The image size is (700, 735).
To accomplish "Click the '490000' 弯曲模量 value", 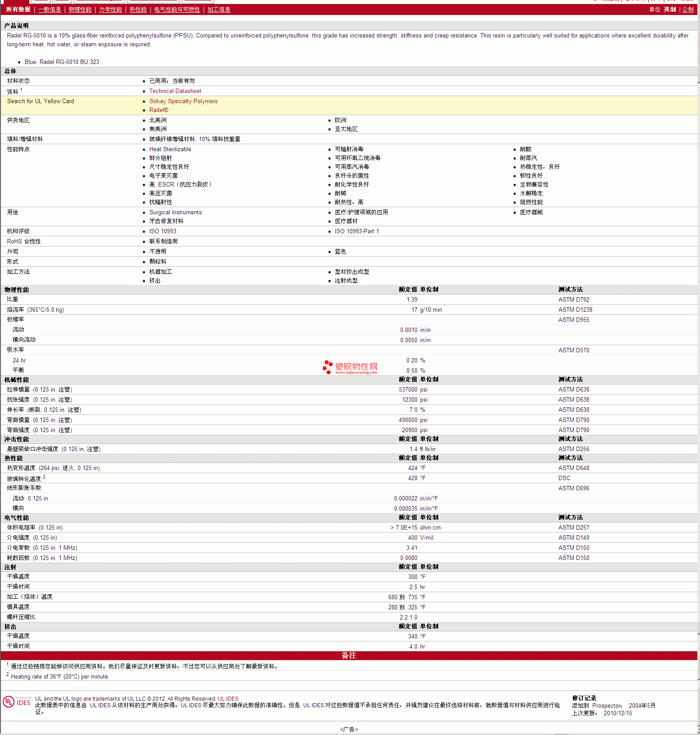I will click(x=408, y=420).
